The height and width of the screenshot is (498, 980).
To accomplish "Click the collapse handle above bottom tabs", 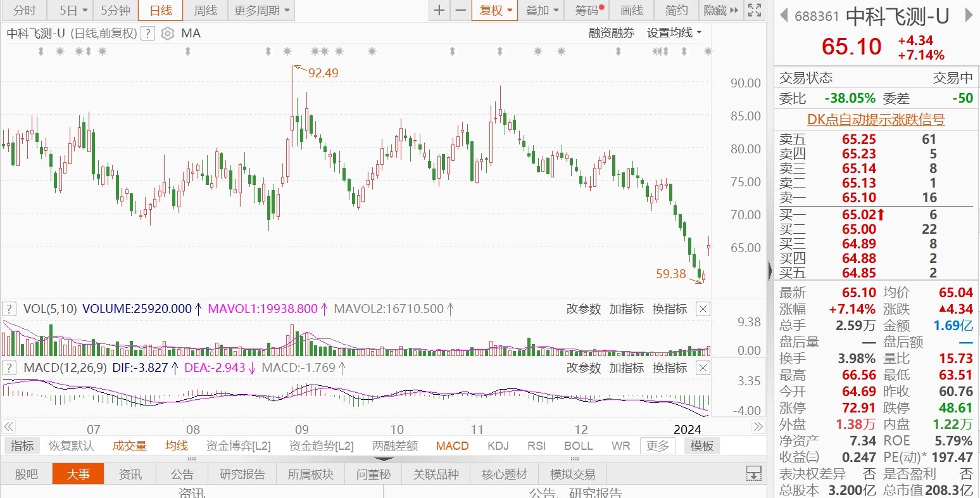I will click(383, 459).
